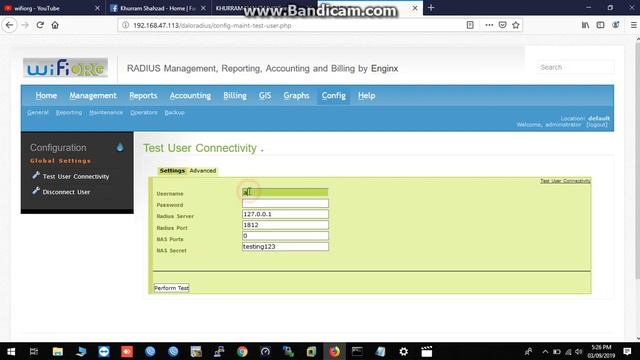Screen dimensions: 640x360
Task: Open the Billing menu item
Action: pos(235,96)
